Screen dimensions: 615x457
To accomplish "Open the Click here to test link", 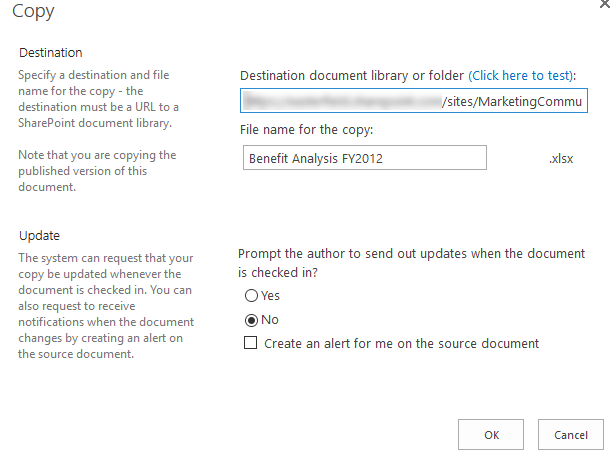I will pyautogui.click(x=521, y=75).
